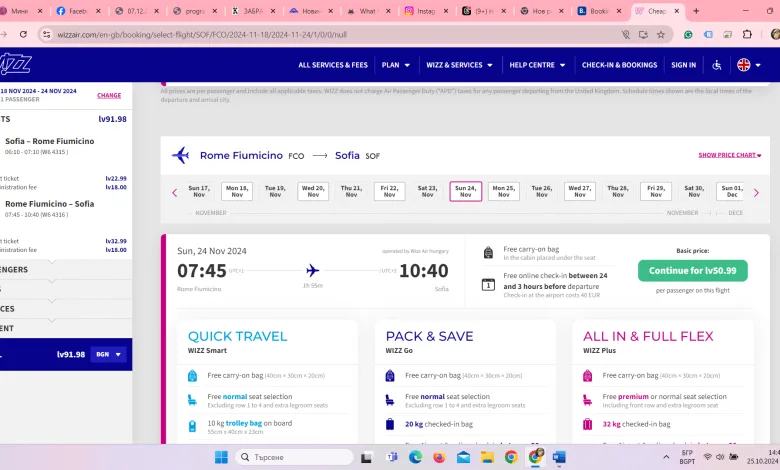The width and height of the screenshot is (780, 470).
Task: Open ALL SERVICES & FEES
Action: tap(333, 65)
